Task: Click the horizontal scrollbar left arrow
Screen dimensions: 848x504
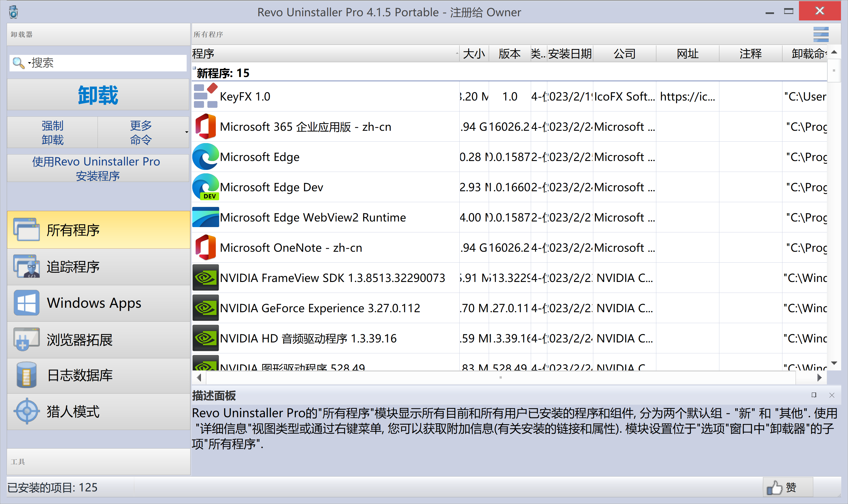Action: click(x=199, y=377)
